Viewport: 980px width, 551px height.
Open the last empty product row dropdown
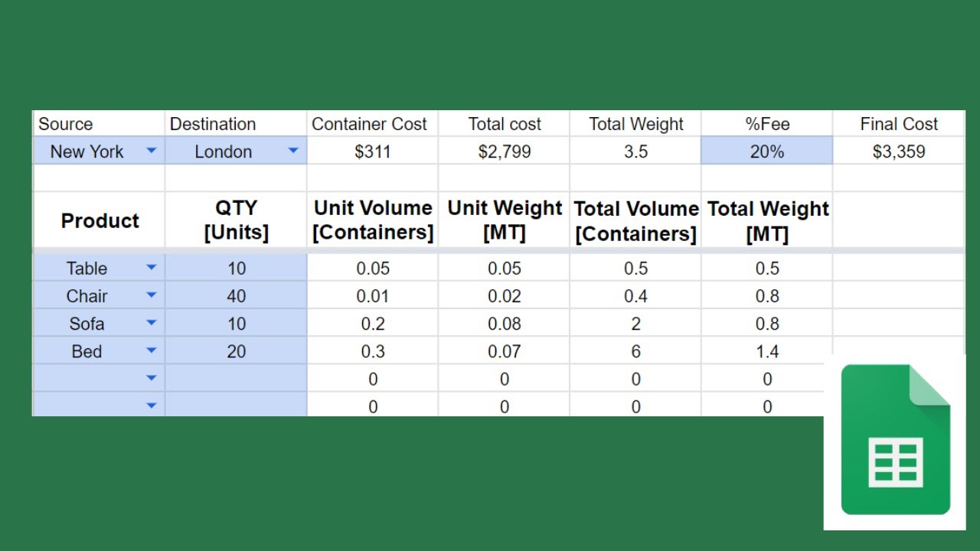152,406
